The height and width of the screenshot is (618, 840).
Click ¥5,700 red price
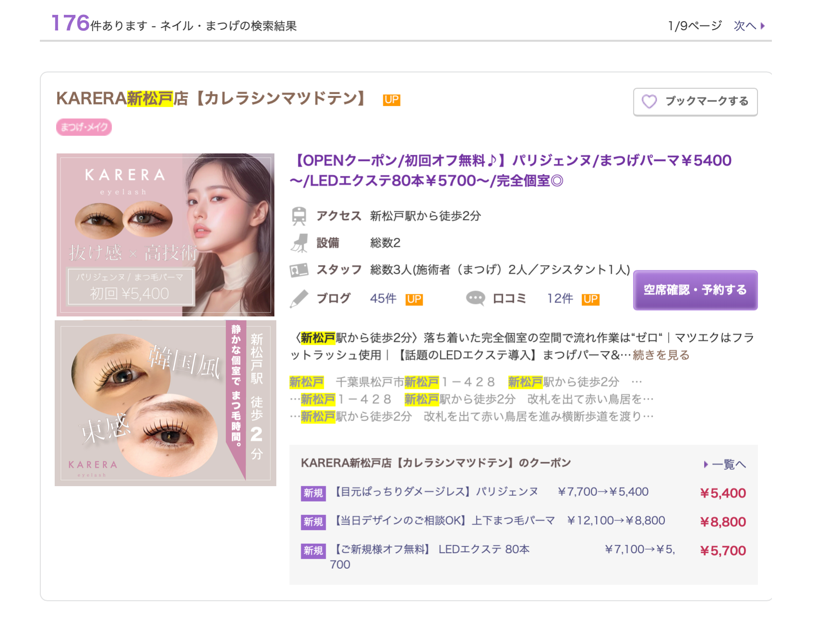[x=723, y=550]
